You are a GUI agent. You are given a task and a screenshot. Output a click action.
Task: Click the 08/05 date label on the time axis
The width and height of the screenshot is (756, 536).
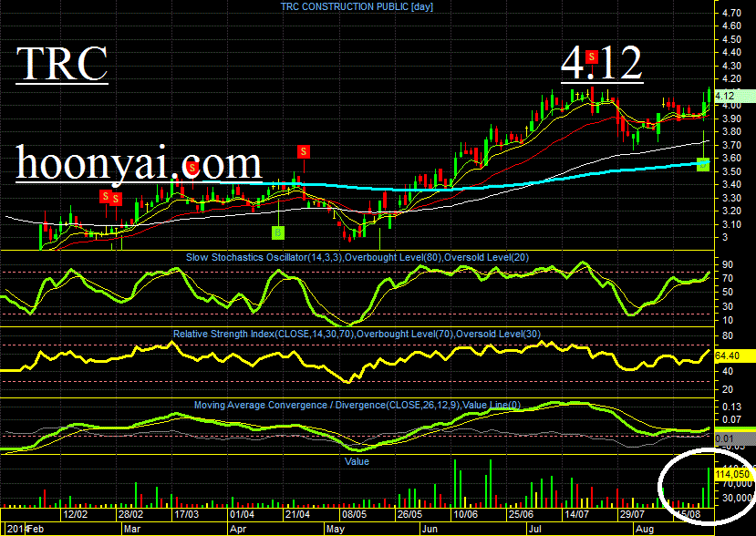click(355, 514)
